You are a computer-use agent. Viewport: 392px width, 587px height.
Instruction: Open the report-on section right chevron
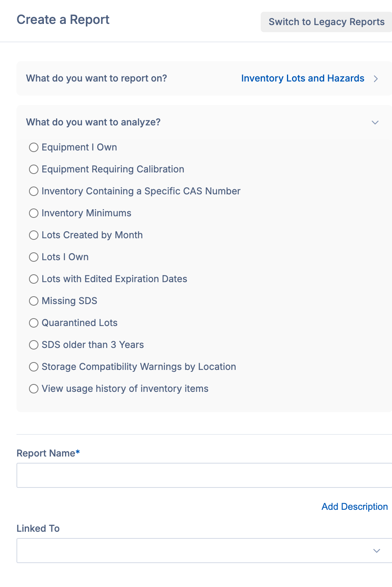point(376,79)
